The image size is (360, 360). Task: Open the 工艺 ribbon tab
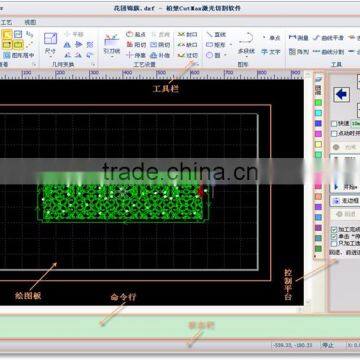(x=6, y=22)
